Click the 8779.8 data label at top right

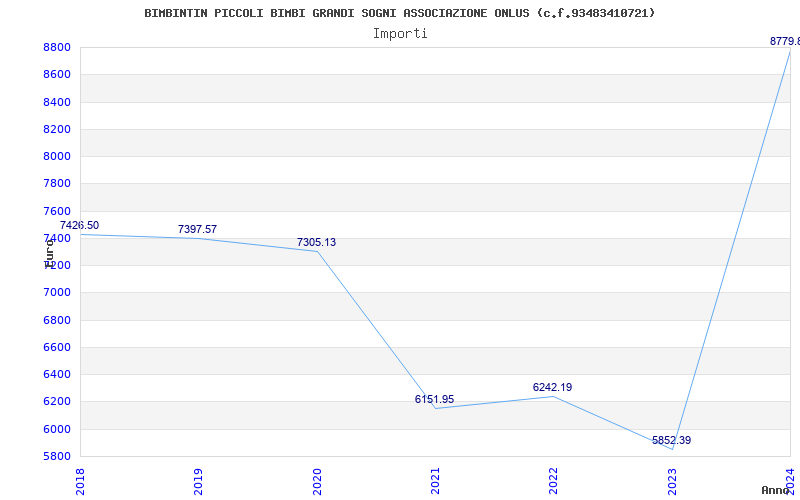click(x=785, y=41)
